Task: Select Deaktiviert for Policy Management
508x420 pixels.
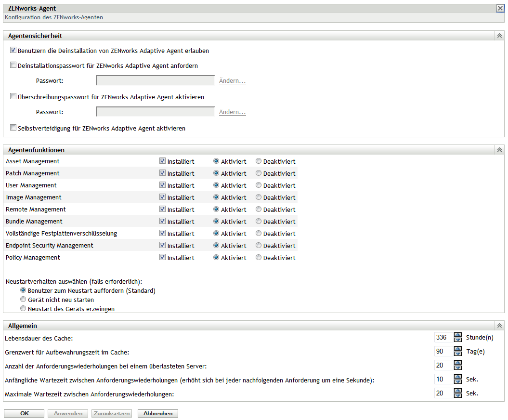Action: point(258,257)
